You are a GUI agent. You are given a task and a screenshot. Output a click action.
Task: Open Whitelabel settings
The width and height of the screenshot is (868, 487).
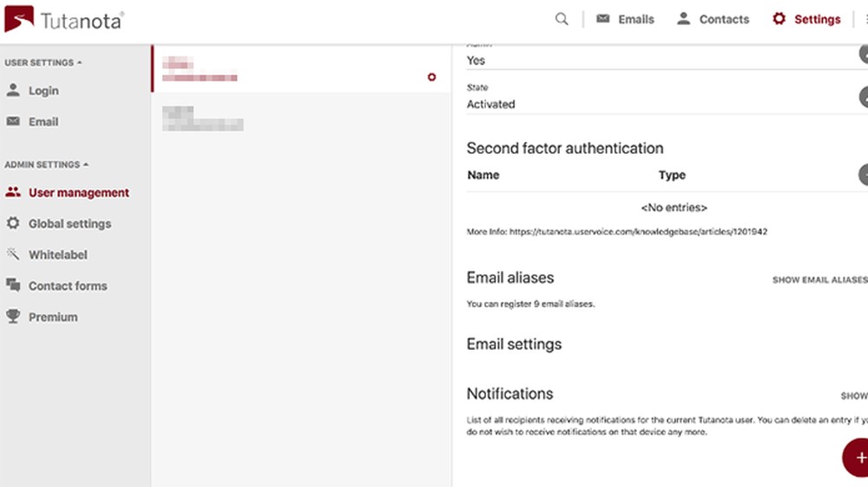pyautogui.click(x=57, y=254)
